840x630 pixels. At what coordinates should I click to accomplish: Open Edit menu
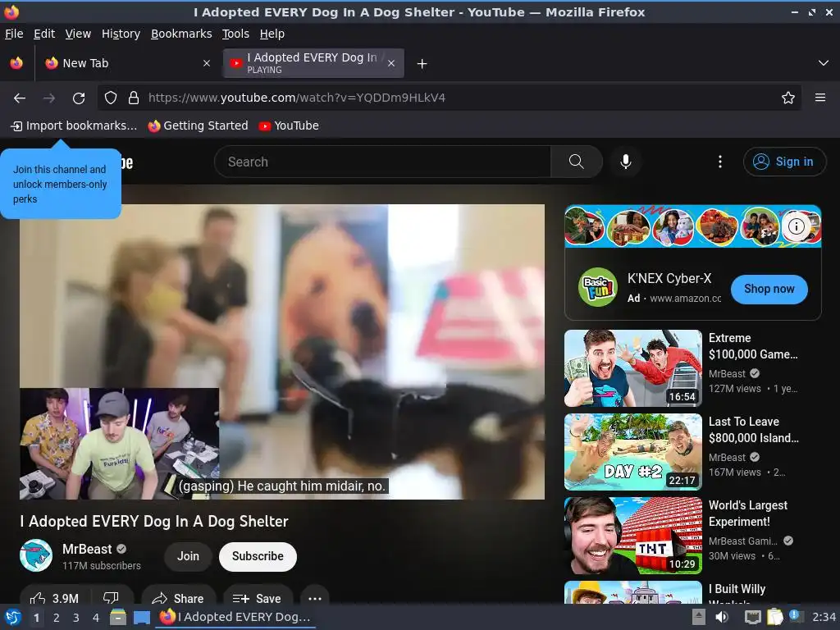click(44, 34)
